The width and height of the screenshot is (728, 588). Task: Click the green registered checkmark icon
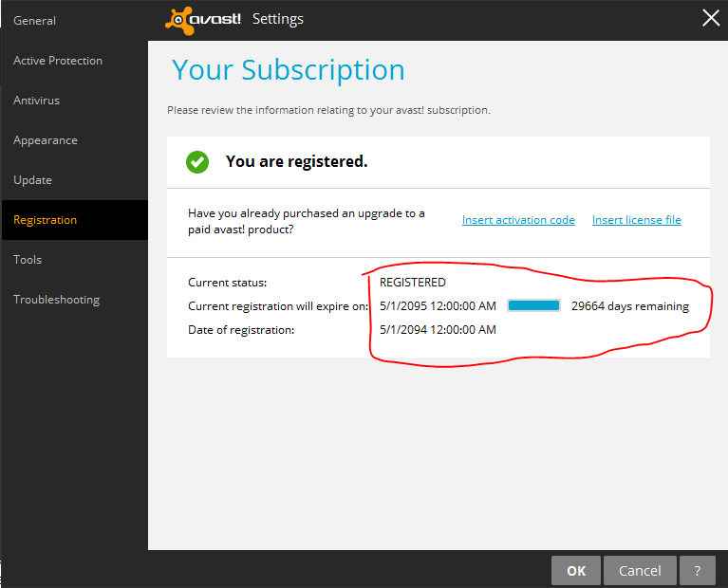click(x=197, y=162)
